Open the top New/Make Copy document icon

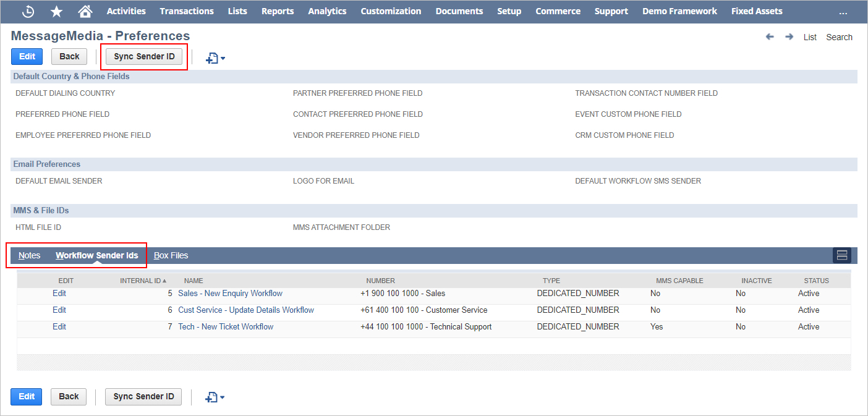215,58
